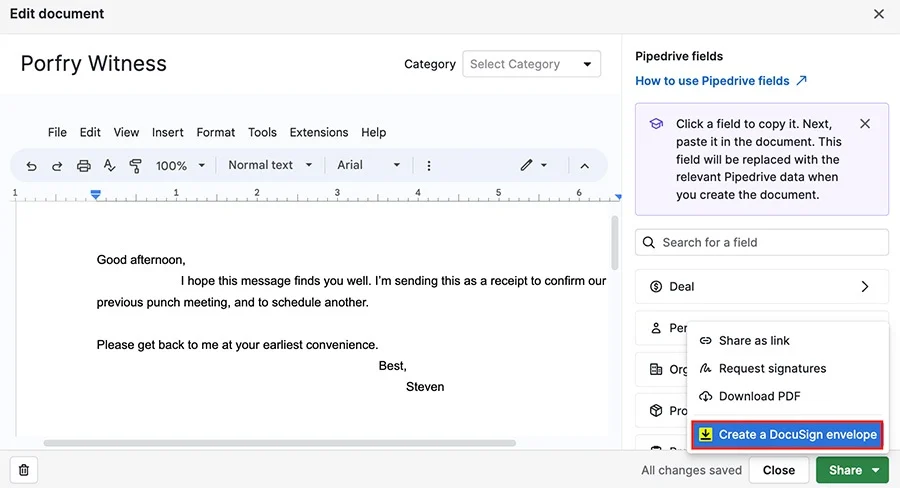The height and width of the screenshot is (488, 900).
Task: Open How to use Pipedrive fields link
Action: pyautogui.click(x=721, y=81)
